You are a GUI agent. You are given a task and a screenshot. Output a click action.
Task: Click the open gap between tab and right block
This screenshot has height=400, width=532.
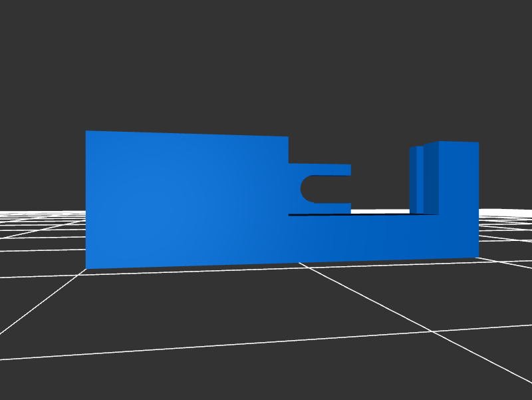pyautogui.click(x=379, y=186)
